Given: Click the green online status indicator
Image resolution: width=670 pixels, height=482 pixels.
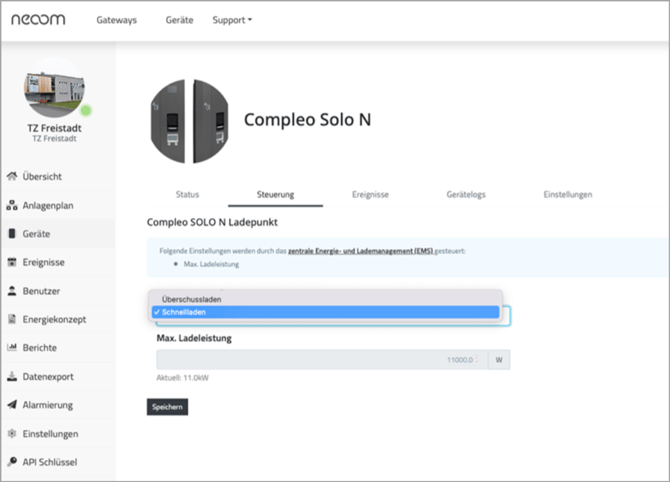Looking at the screenshot, I should coord(86,111).
